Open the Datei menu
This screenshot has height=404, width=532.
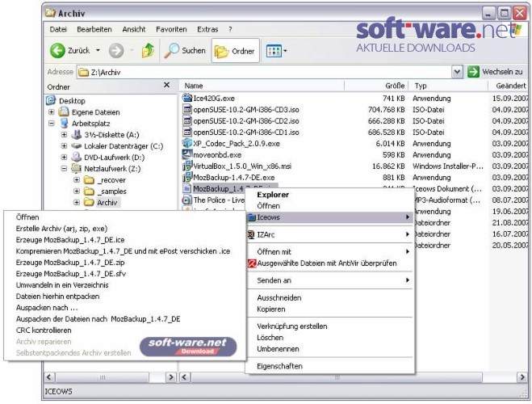tap(58, 30)
